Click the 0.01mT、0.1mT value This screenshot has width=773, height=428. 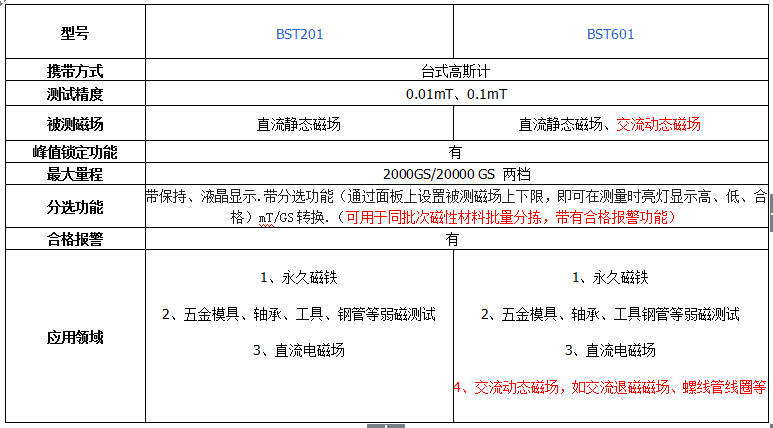coord(456,94)
